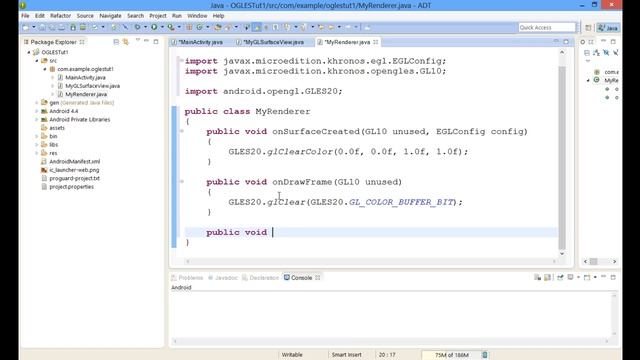This screenshot has width=640, height=360.
Task: Click the Open Perspective icon
Action: (x=588, y=28)
